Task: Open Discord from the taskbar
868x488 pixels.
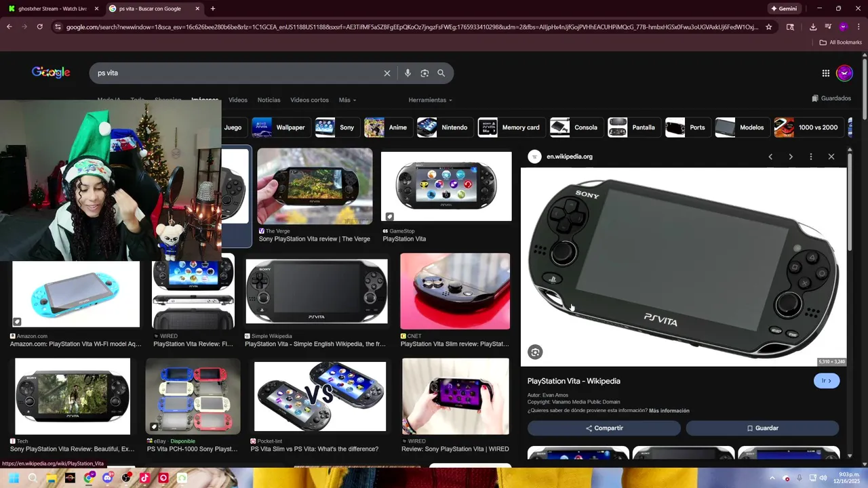Action: [x=107, y=478]
